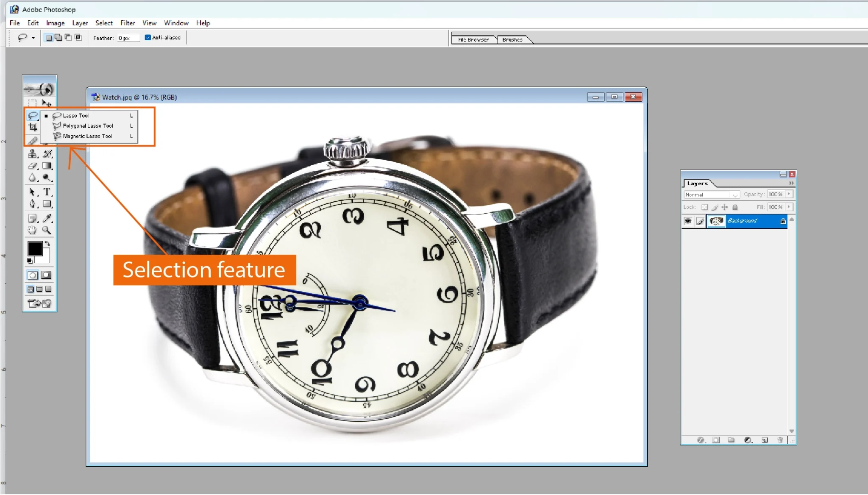Select the Layers tab
868x495 pixels.
coord(698,184)
